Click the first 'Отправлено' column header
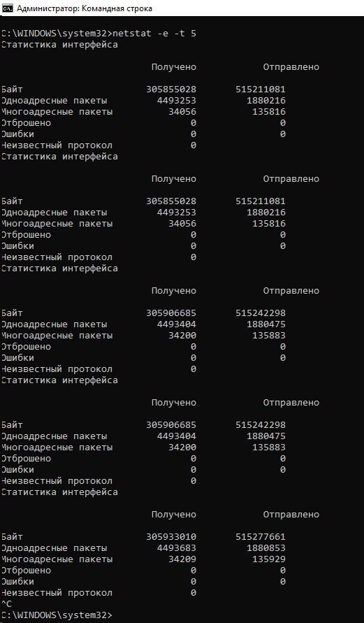The width and height of the screenshot is (364, 623). point(291,67)
